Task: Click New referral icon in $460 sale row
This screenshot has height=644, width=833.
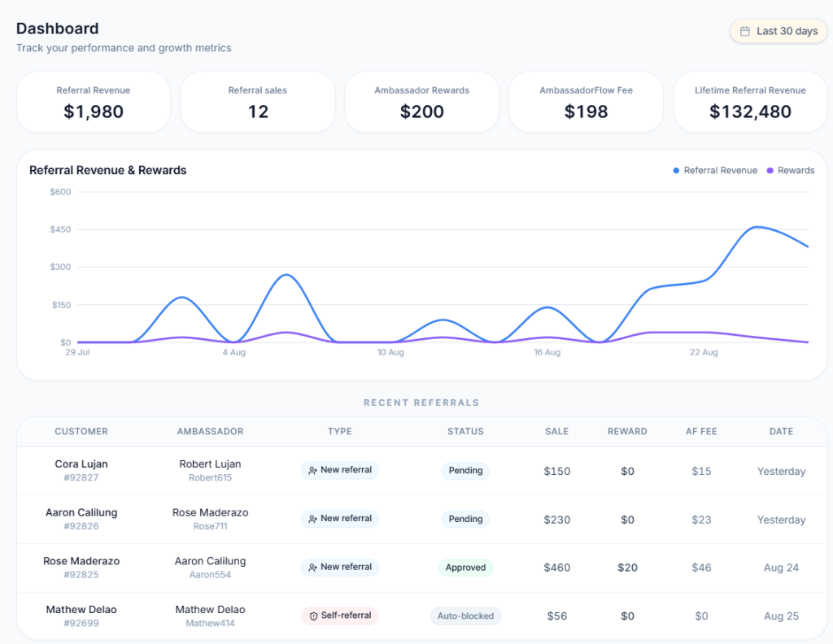Action: pos(312,568)
